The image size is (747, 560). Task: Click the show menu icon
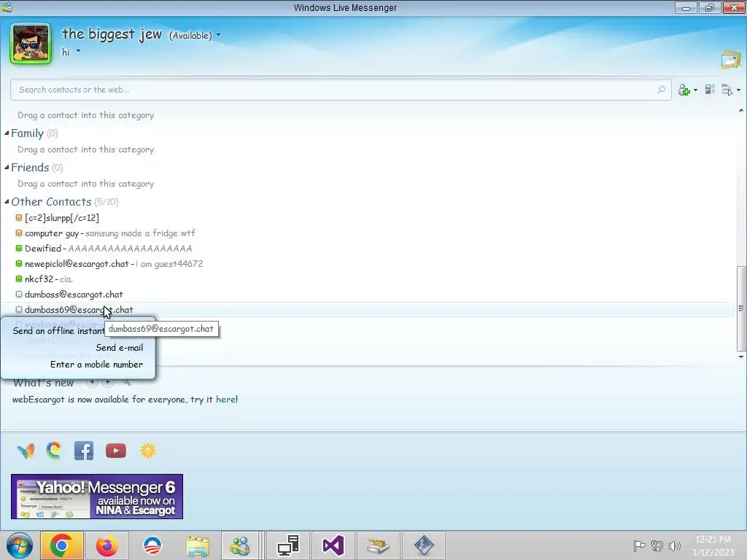[x=727, y=90]
